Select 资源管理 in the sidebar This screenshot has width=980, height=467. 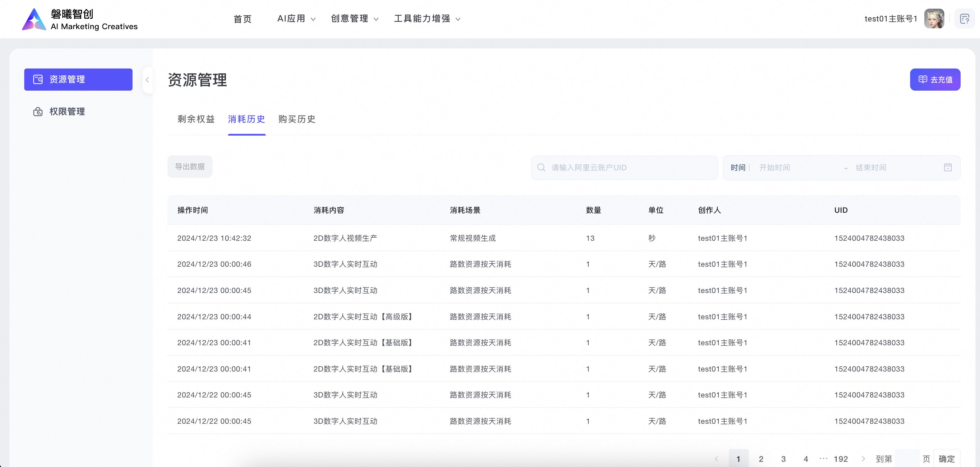(78, 80)
